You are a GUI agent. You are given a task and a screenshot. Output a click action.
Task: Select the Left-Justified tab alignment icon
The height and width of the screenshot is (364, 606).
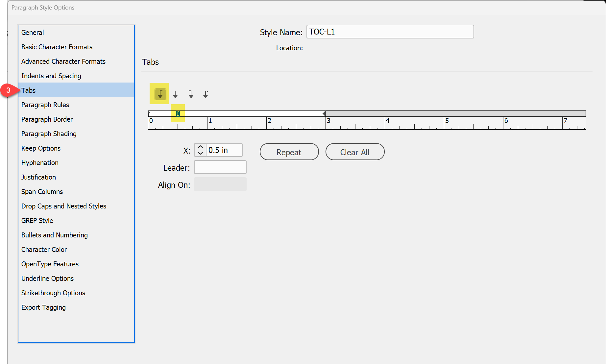click(x=159, y=94)
